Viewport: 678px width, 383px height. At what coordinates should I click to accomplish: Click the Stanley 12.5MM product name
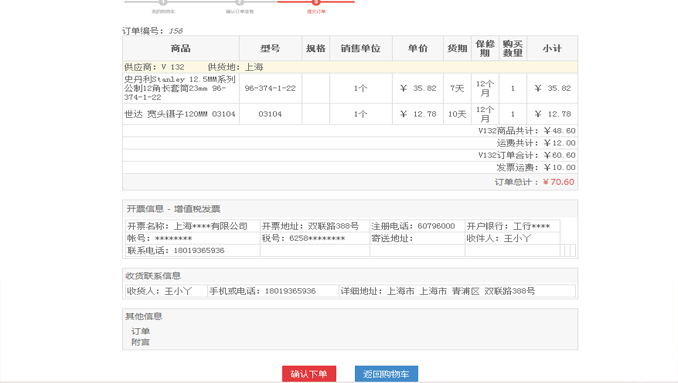(180, 88)
